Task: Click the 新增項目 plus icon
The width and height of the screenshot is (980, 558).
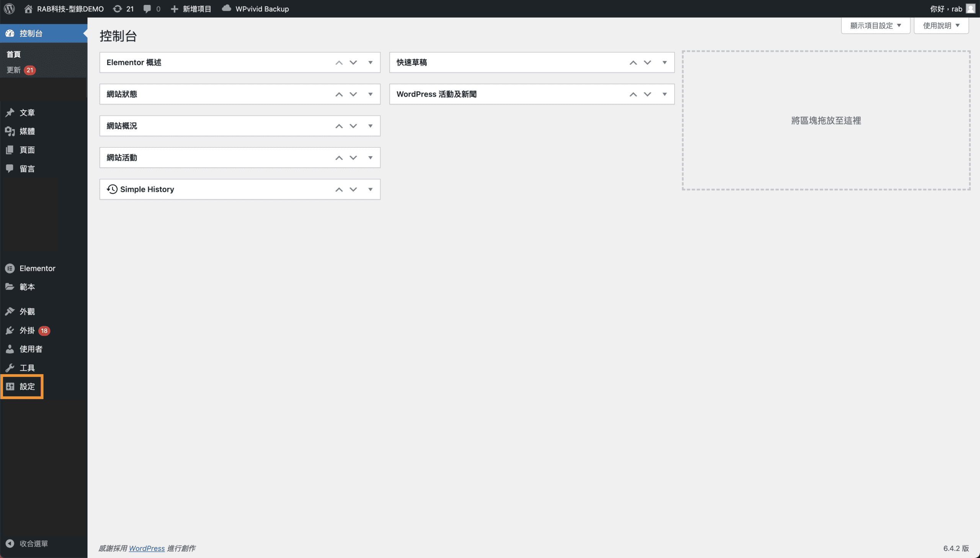Action: click(x=175, y=8)
